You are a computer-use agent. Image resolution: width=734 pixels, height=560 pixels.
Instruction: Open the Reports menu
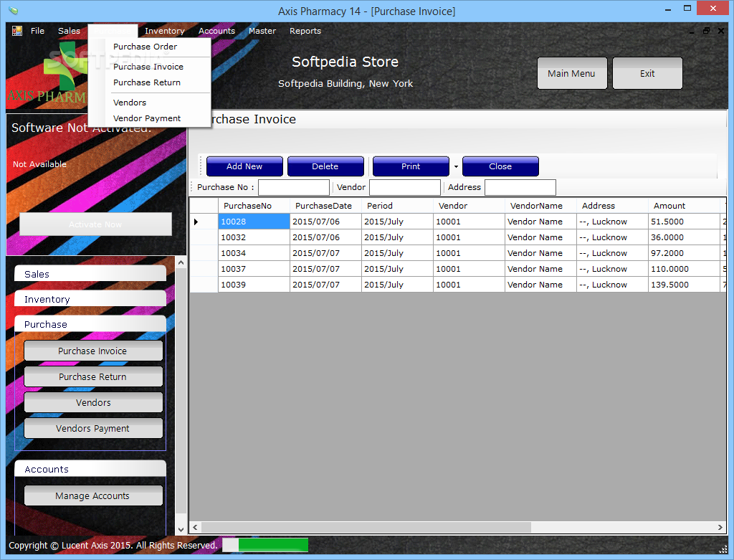click(x=305, y=31)
